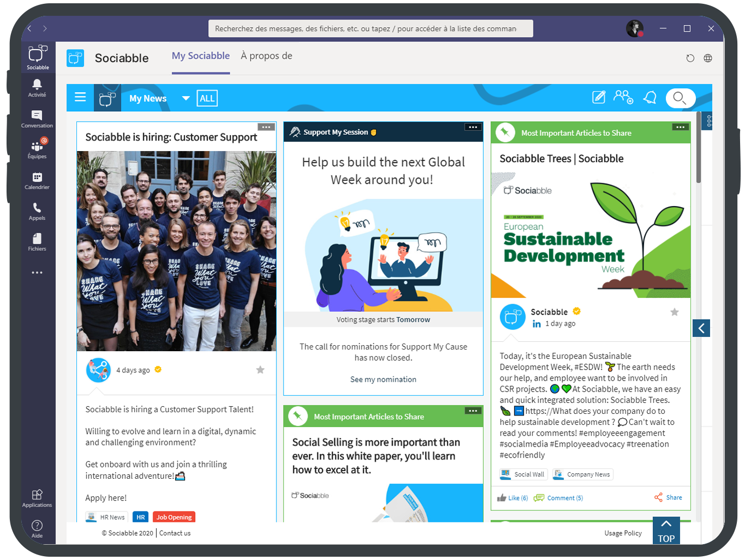Open Teams Activité bell in sidebar
The image size is (745, 560).
click(x=37, y=87)
